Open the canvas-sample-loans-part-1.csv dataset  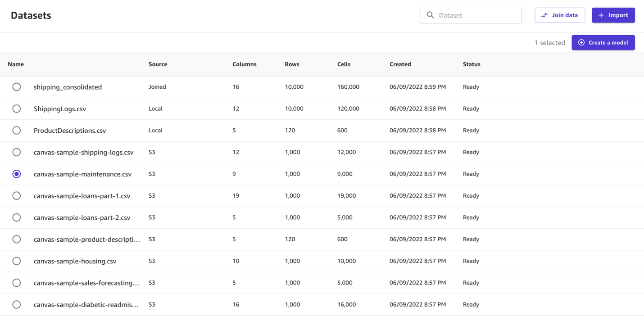pos(82,196)
